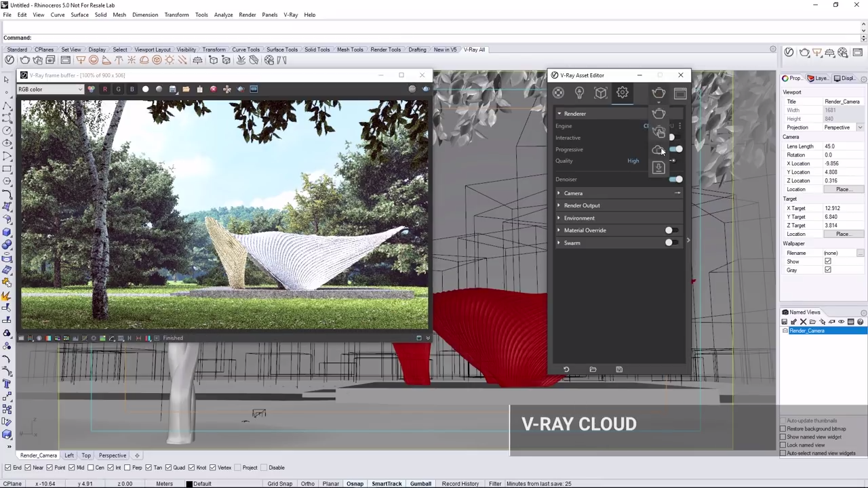Click the Render teapot icon in V-Ray toolbar
Screen dimensions: 868x488
24,60
